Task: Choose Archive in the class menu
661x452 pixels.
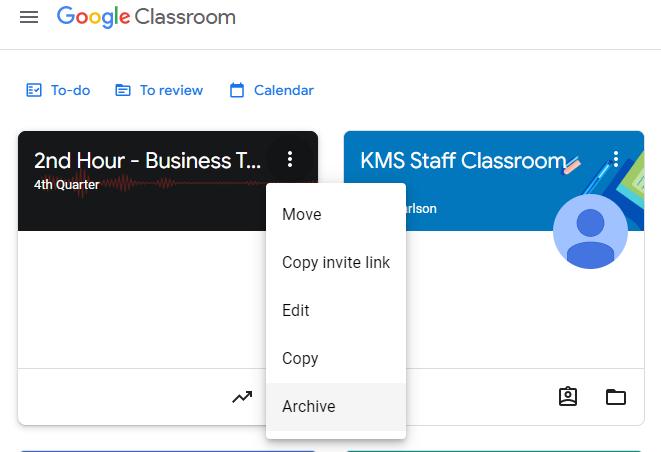Action: point(336,407)
